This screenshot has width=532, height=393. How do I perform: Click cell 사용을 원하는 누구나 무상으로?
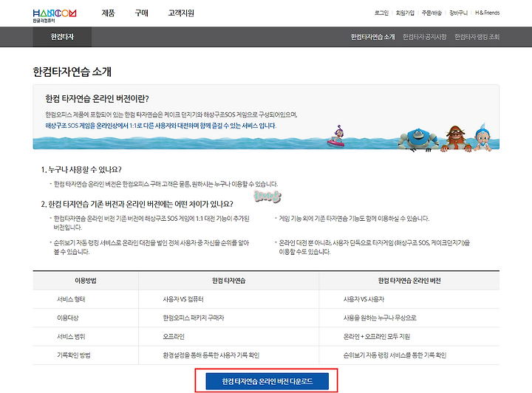(x=380, y=318)
